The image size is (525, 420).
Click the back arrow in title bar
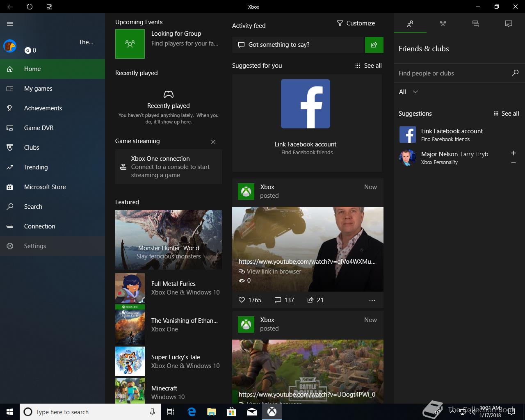click(10, 7)
